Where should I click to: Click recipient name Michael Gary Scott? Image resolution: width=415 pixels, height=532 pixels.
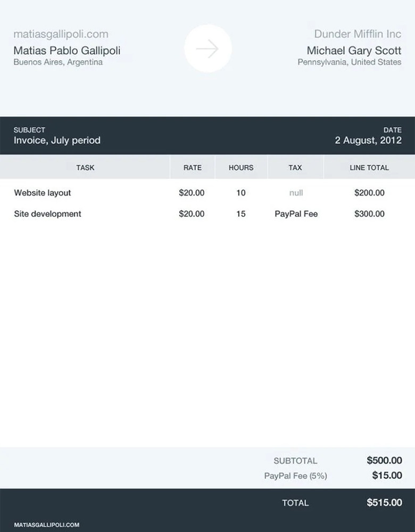[354, 51]
